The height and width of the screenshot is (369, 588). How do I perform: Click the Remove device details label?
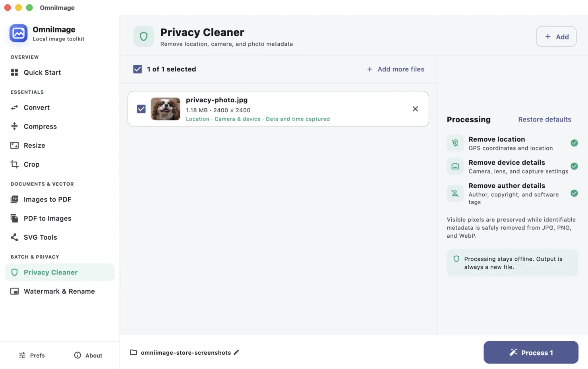(507, 162)
